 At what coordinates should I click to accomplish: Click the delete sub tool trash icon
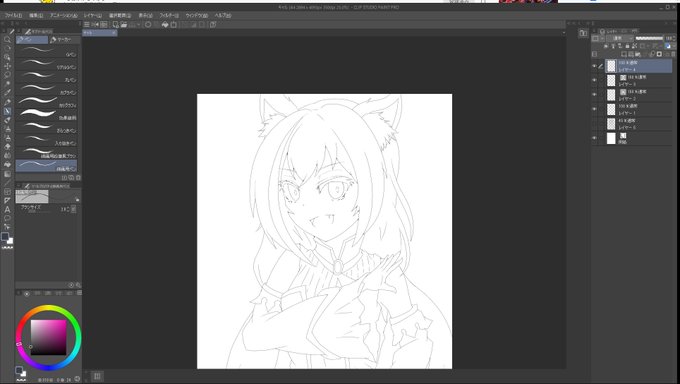tap(78, 178)
